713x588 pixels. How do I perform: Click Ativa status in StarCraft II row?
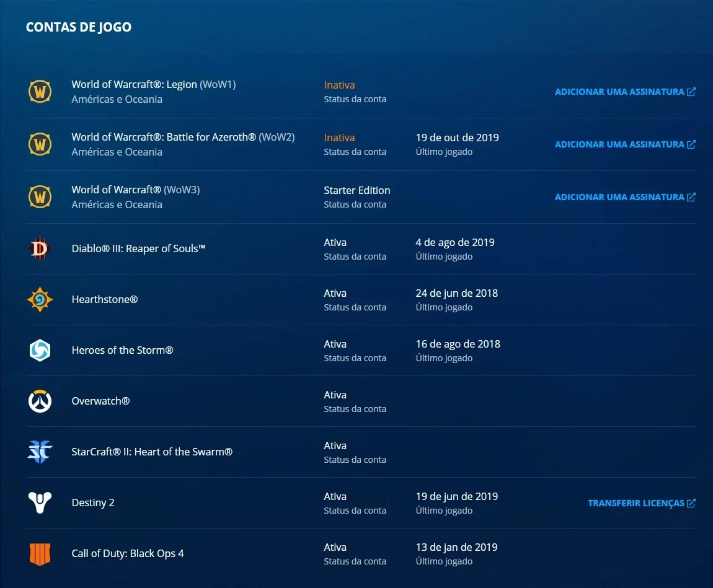coord(335,446)
